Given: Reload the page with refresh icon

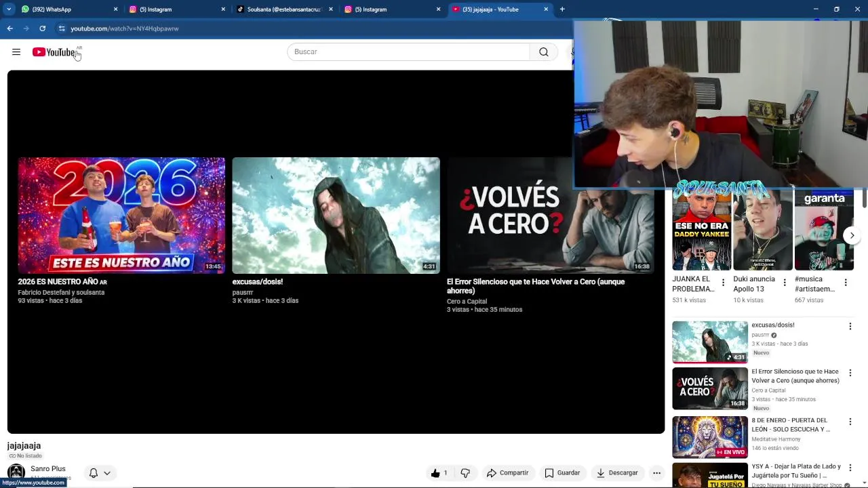Looking at the screenshot, I should click(42, 28).
